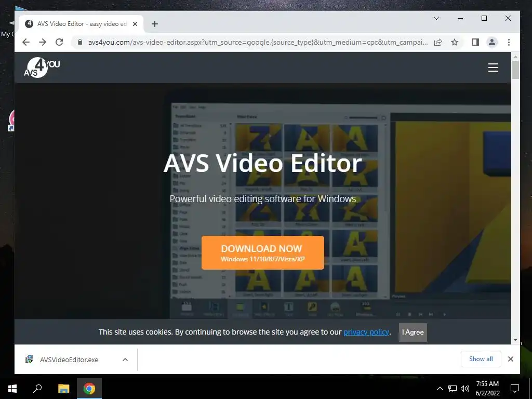Image resolution: width=532 pixels, height=399 pixels.
Task: View site security lock information
Action: 80,42
